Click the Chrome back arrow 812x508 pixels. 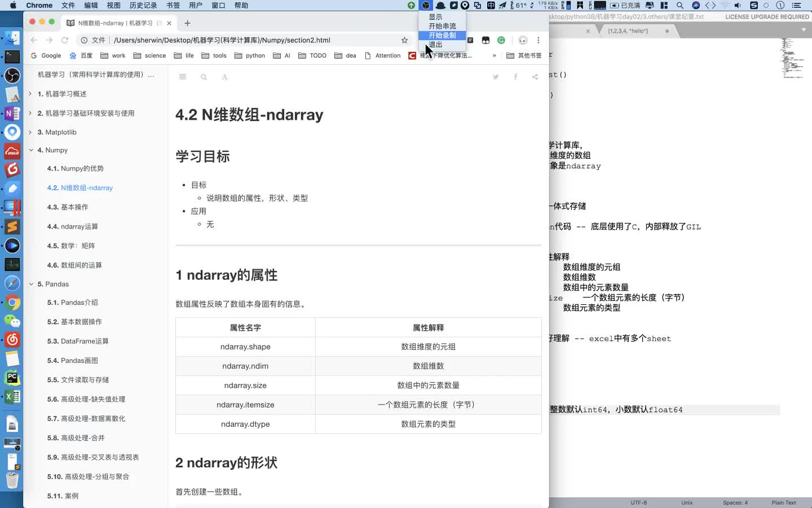coord(34,40)
